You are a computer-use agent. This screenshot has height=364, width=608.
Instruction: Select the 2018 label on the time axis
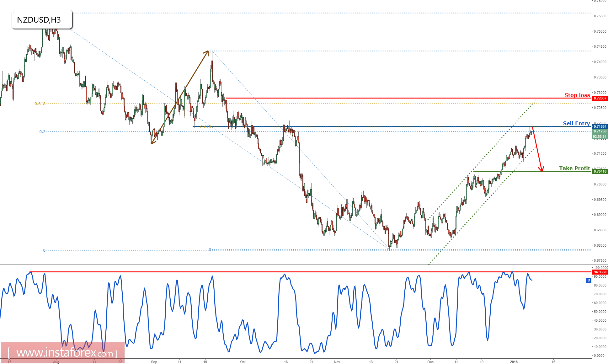(515, 361)
